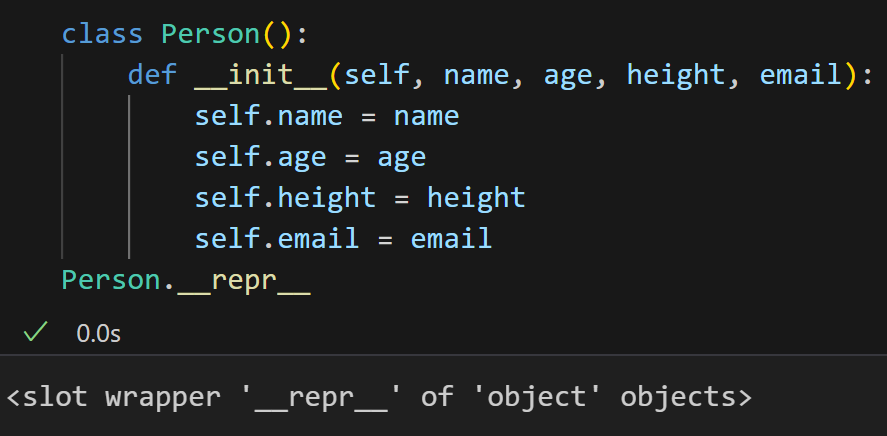
Task: Click the def keyword
Action: (x=152, y=74)
